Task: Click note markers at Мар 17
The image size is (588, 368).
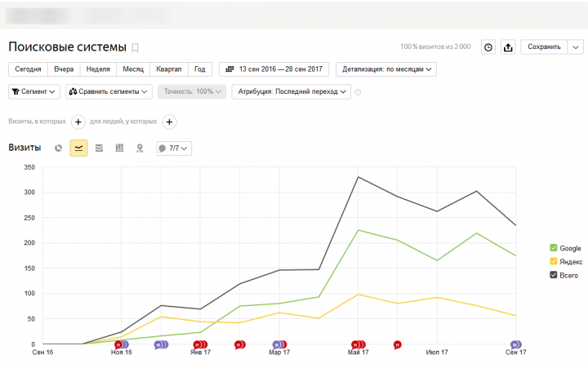Action: (x=279, y=345)
